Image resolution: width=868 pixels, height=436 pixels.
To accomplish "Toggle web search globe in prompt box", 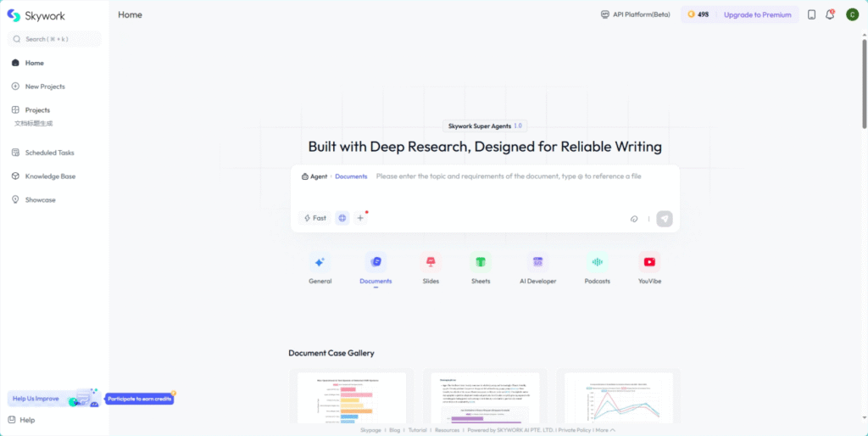I will (x=342, y=218).
